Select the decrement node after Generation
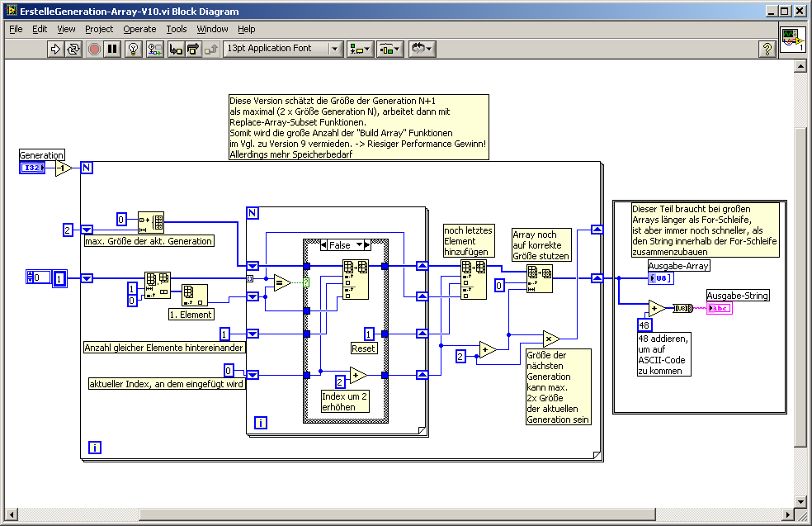Viewport: 812px width, 526px height. pyautogui.click(x=64, y=168)
